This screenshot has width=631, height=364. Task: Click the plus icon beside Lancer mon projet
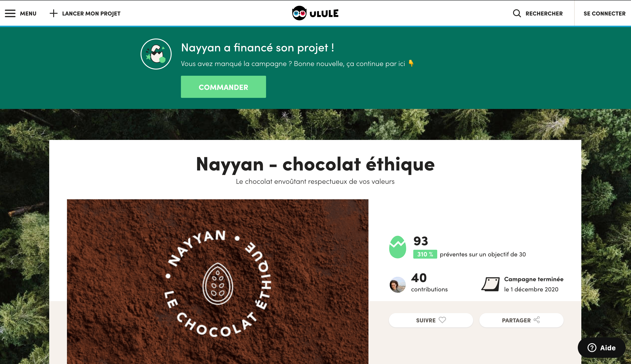(x=54, y=14)
